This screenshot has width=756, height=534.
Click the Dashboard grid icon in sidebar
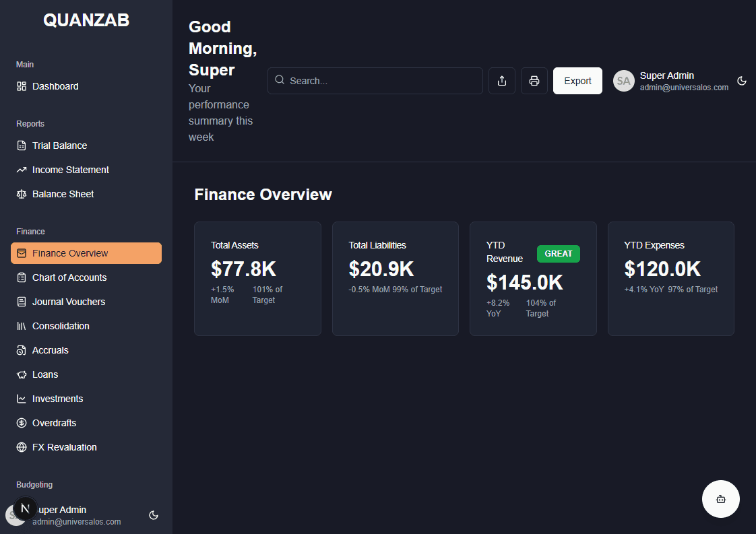point(21,86)
